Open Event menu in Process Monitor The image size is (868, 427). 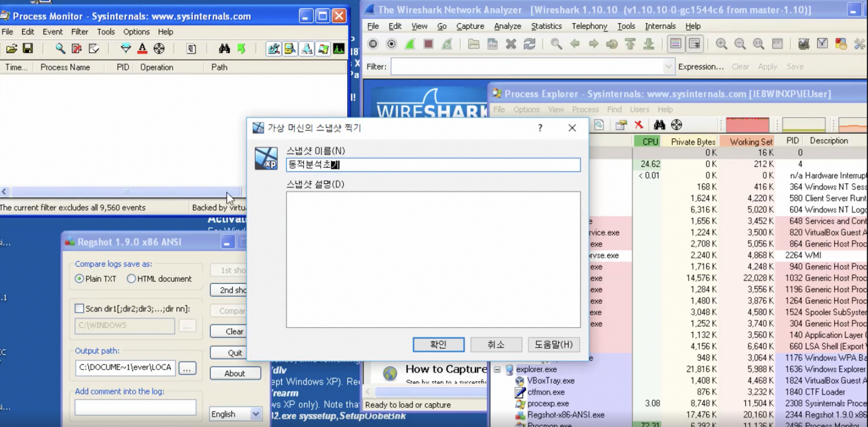(x=52, y=31)
